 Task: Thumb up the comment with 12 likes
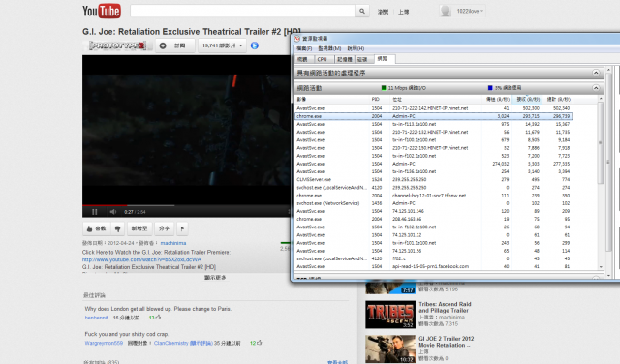tap(260, 343)
